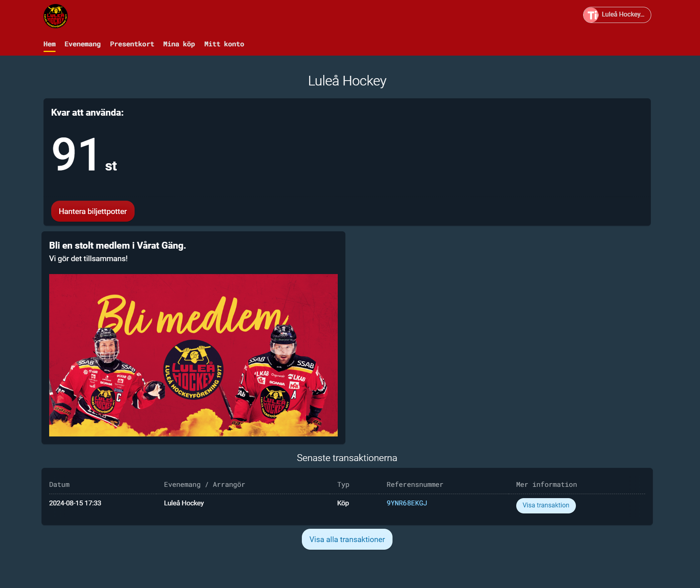700x588 pixels.
Task: Click the Kvar att använda label
Action: click(x=87, y=112)
